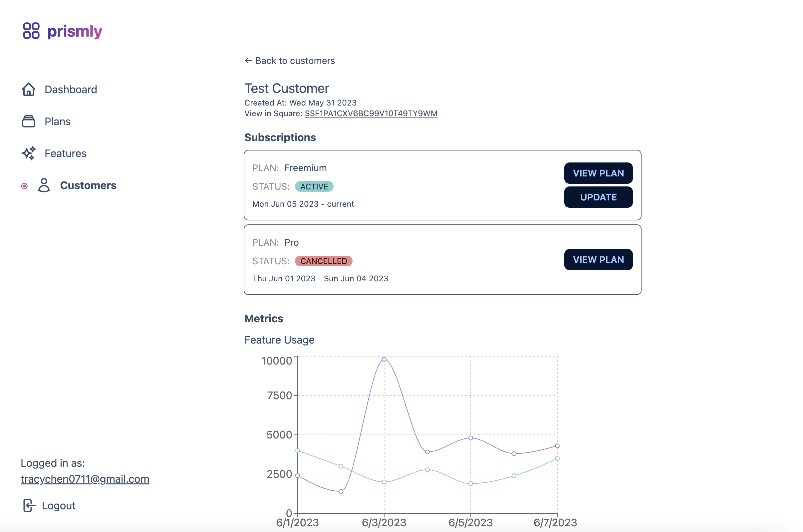Screen dimensions: 803x532
Task: Click the Plans box icon
Action: [x=29, y=122]
